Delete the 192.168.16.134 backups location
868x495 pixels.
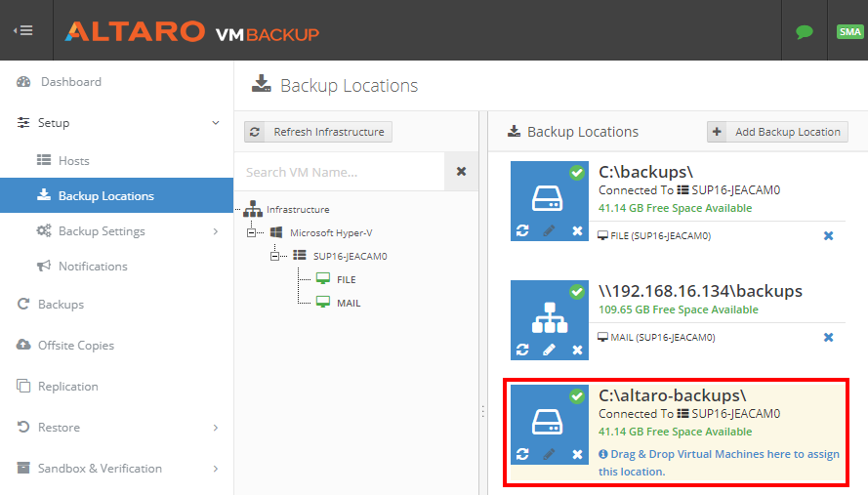(577, 350)
